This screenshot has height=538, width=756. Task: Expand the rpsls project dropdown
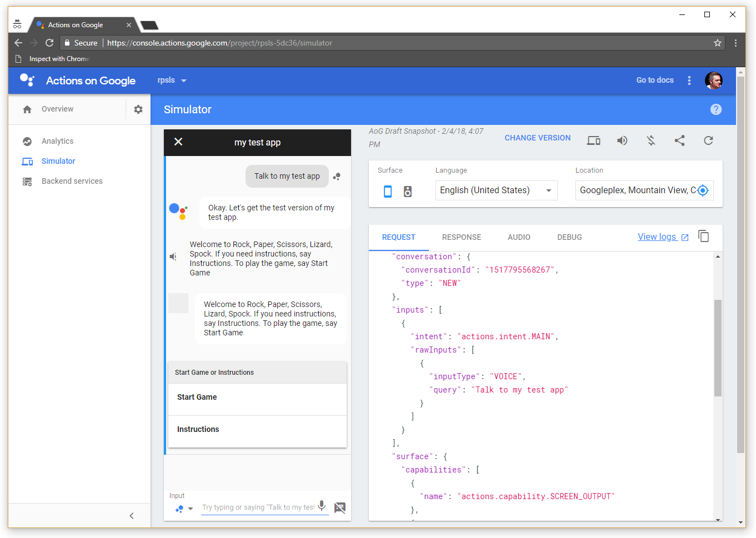click(172, 81)
